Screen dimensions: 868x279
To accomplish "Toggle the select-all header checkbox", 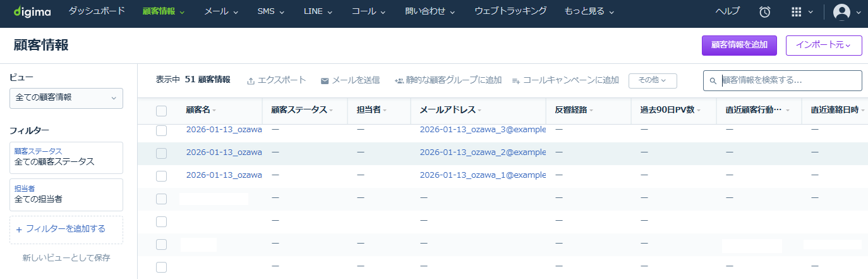I will pos(161,111).
